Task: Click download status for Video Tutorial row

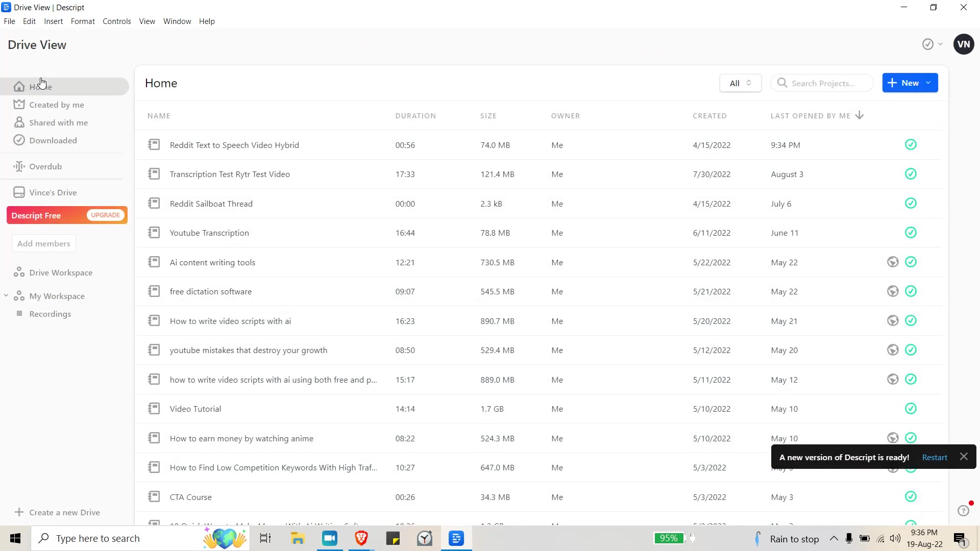Action: 911,409
